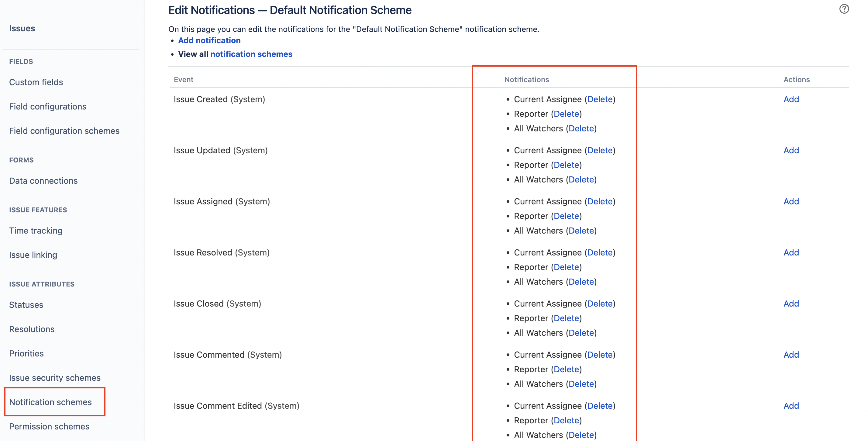Add notification for Issue Updated event
The width and height of the screenshot is (868, 441).
click(x=791, y=150)
